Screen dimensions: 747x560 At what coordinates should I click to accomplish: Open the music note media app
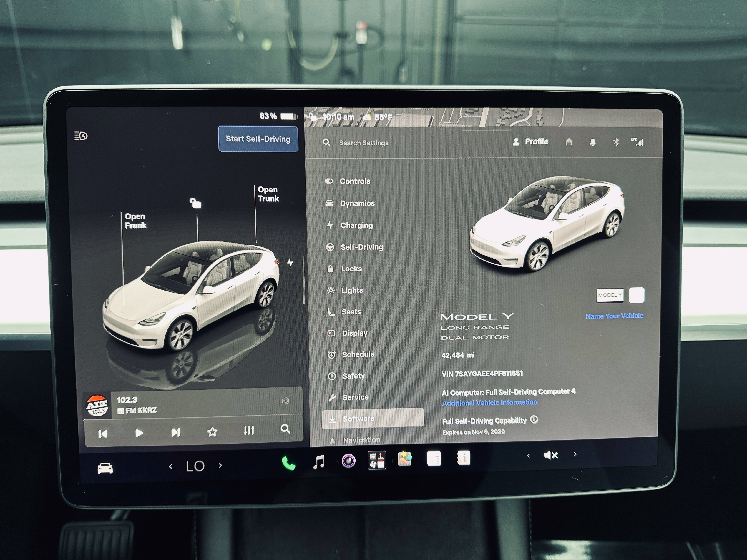319,461
